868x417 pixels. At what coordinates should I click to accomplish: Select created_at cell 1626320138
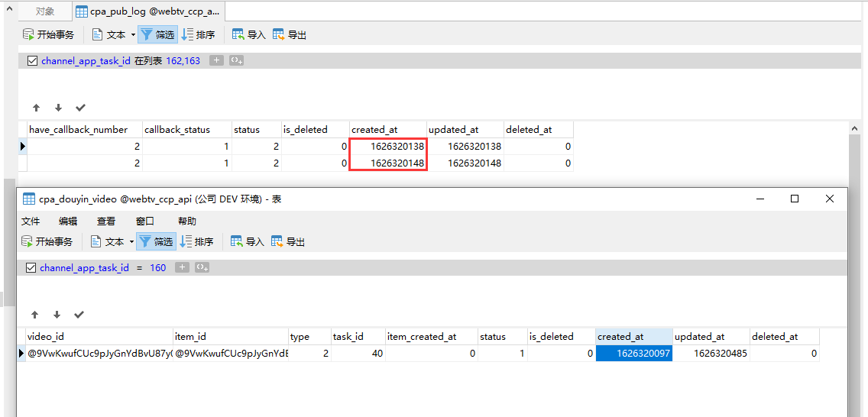point(388,147)
